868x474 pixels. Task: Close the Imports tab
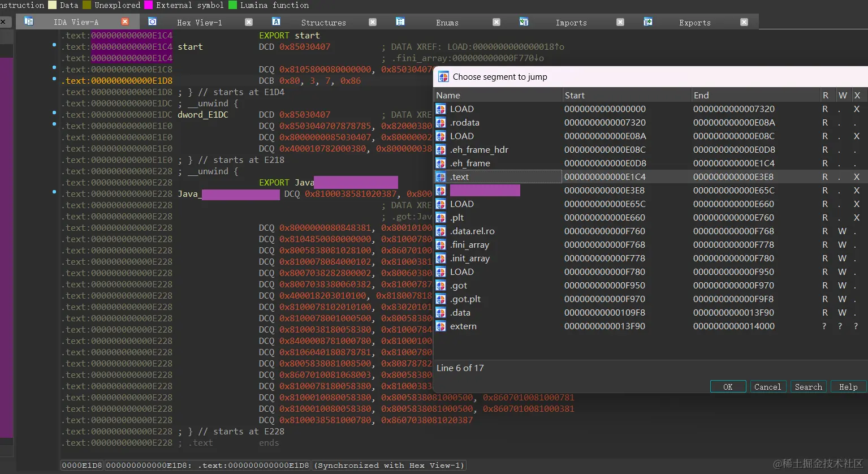pyautogui.click(x=620, y=22)
